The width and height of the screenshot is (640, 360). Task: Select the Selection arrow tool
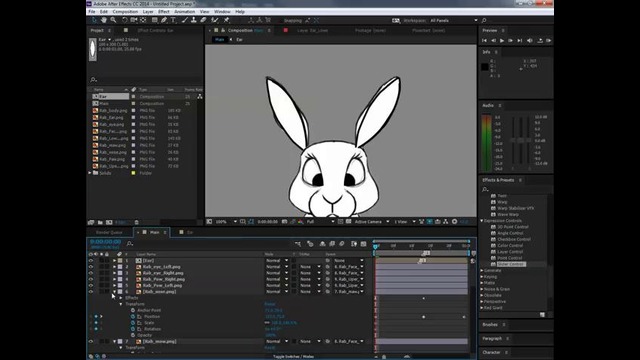click(x=94, y=20)
